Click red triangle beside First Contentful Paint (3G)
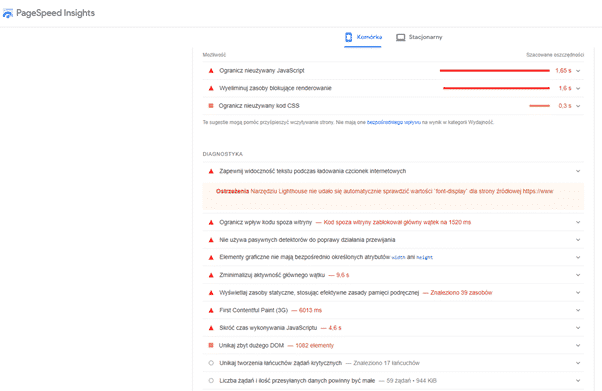 pyautogui.click(x=211, y=310)
